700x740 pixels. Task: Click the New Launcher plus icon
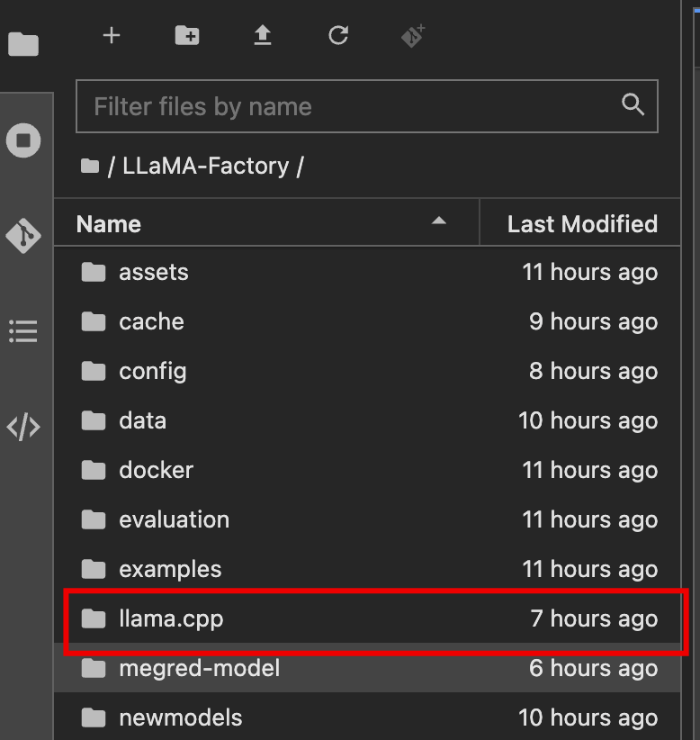(x=112, y=36)
